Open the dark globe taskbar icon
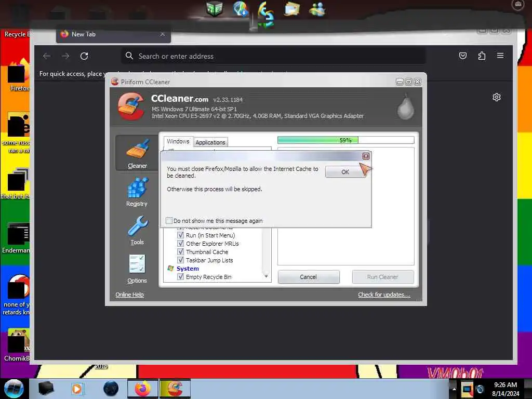Screen dimensions: 532x399 pyautogui.click(x=111, y=389)
